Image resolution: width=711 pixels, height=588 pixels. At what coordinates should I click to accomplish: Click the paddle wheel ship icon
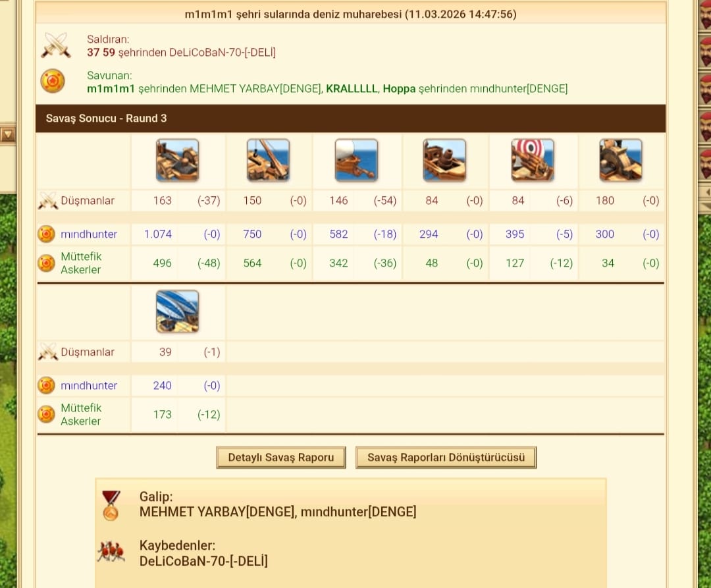coord(621,161)
